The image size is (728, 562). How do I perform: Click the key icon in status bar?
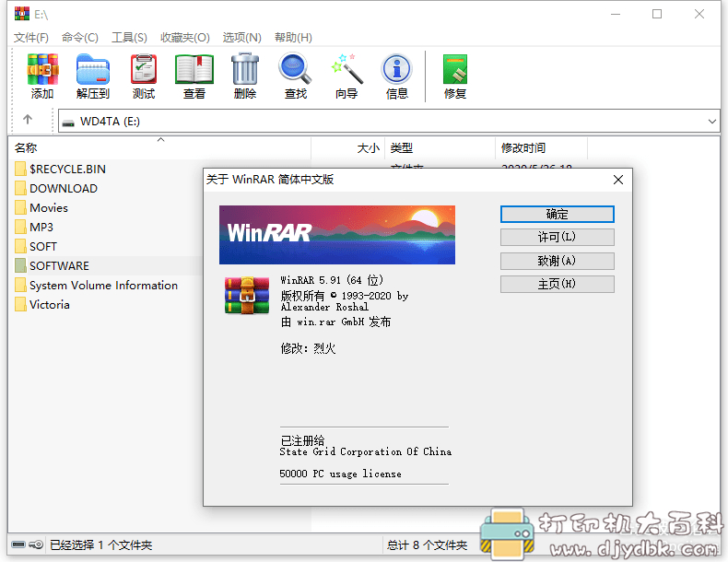tap(36, 544)
